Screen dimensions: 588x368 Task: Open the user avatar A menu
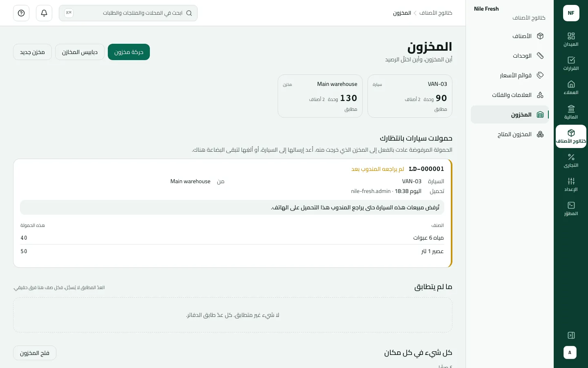point(570,352)
